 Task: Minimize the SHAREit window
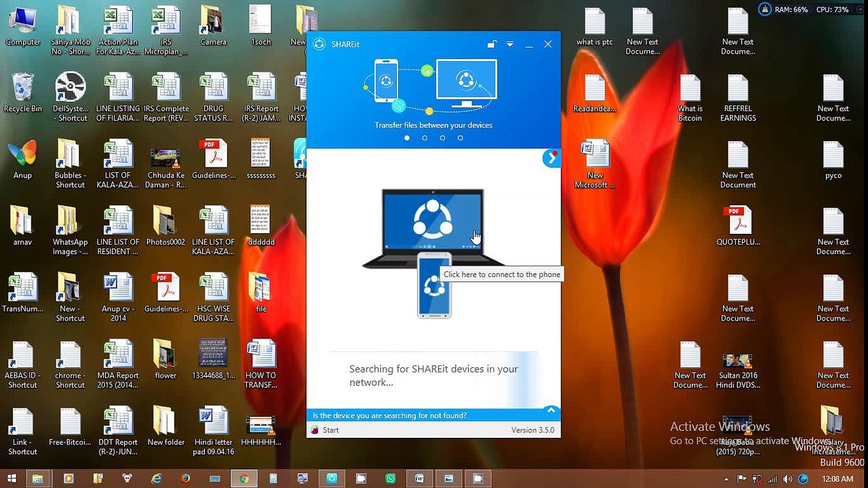[x=529, y=45]
